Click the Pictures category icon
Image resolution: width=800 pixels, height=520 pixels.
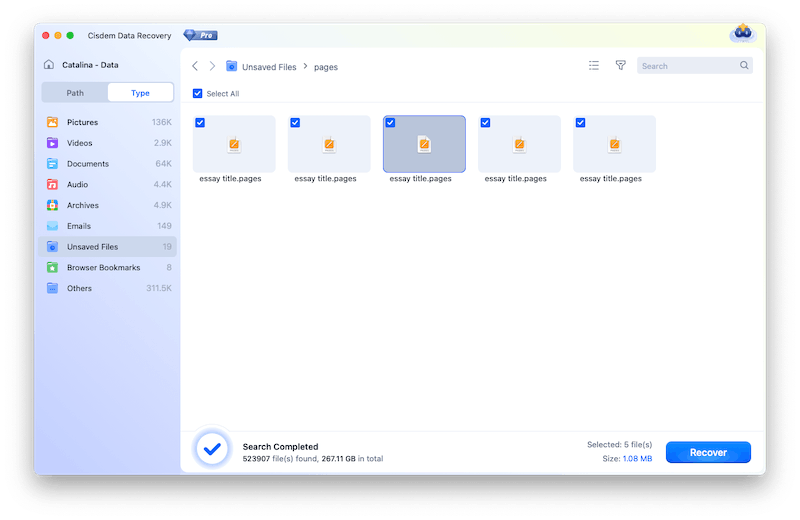coord(52,122)
